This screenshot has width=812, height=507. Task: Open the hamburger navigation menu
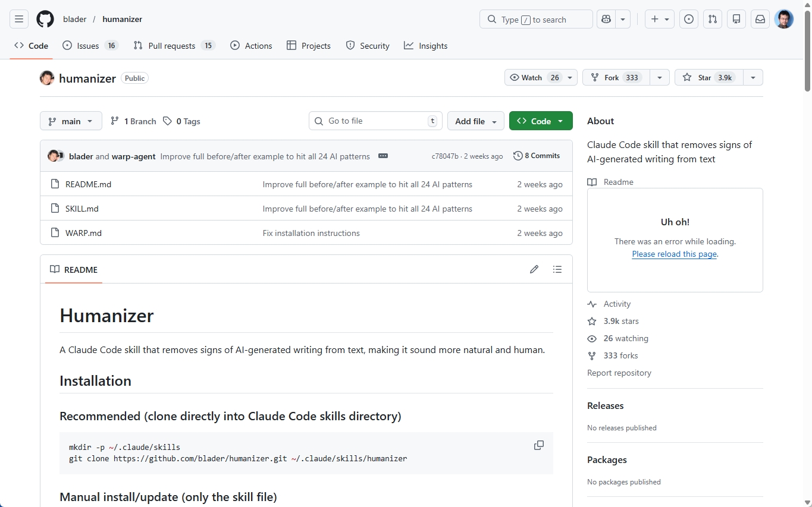[19, 19]
